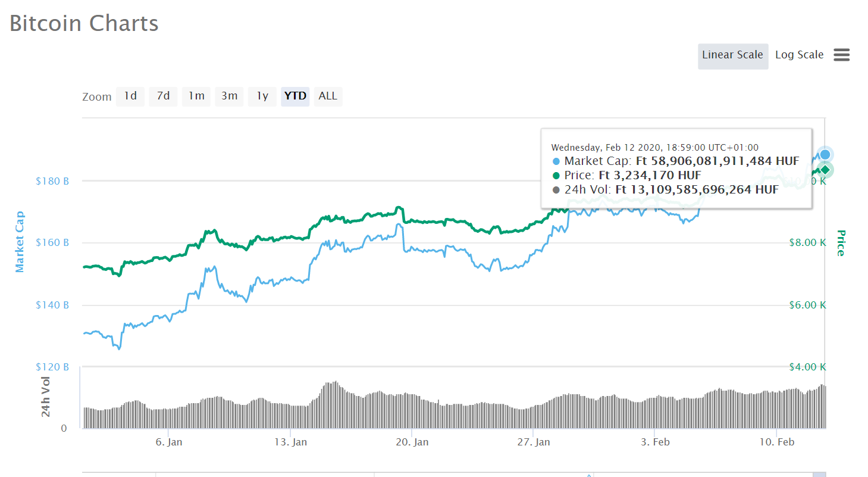Click the tooltip 24h Vol value
The image size is (868, 477).
click(x=697, y=190)
